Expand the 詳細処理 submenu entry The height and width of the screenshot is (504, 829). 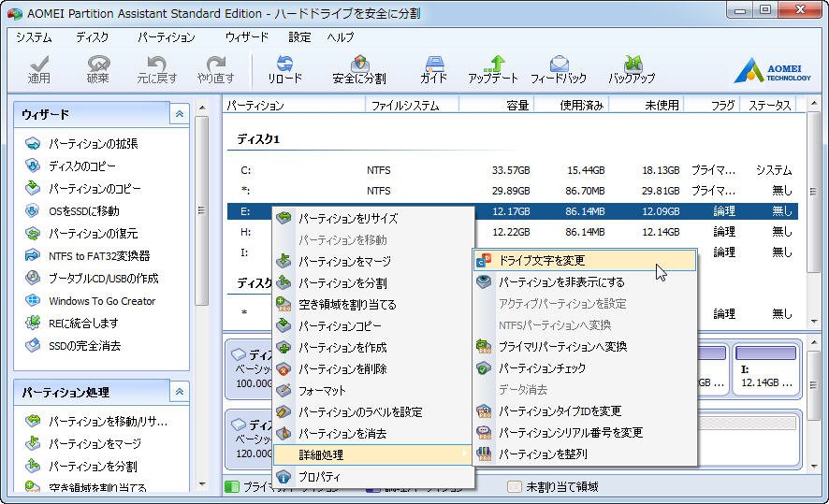coord(373,454)
